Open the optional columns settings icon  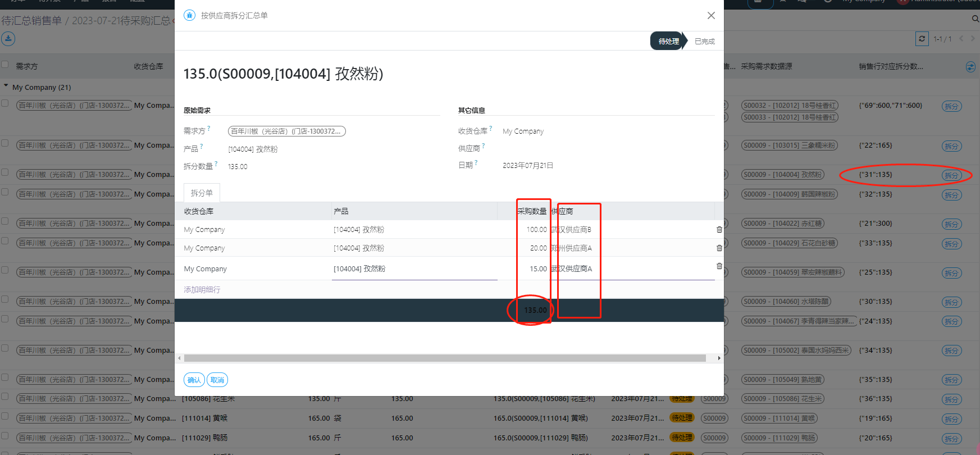coord(970,67)
